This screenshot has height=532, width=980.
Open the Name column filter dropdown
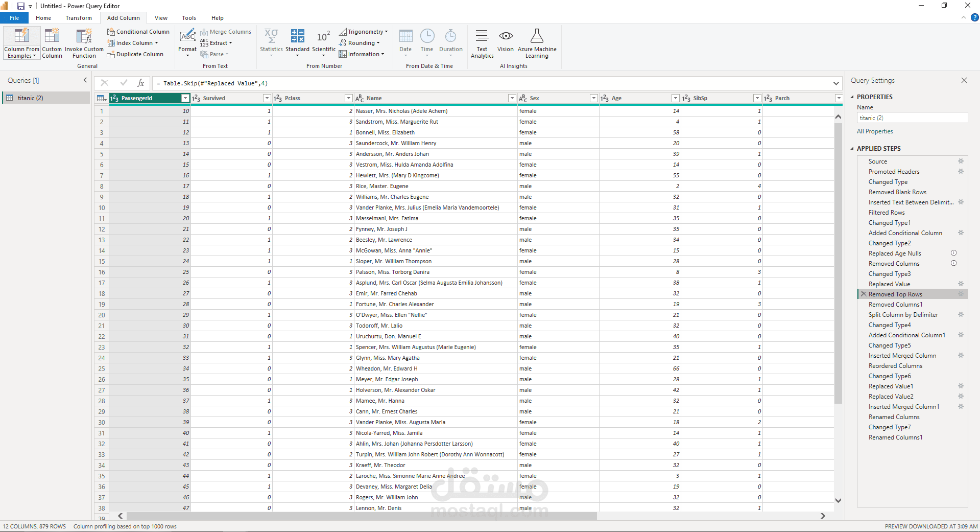tap(512, 98)
